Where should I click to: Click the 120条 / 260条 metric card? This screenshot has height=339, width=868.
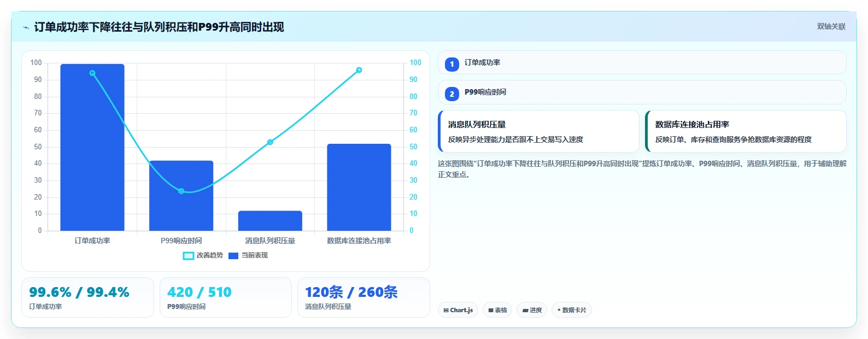coord(363,297)
